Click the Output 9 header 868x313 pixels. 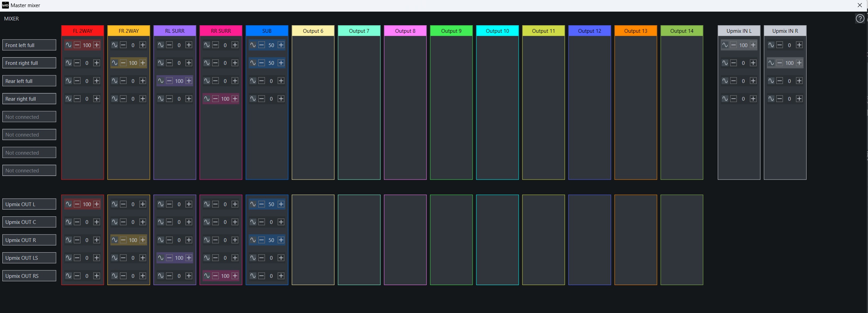(x=451, y=31)
